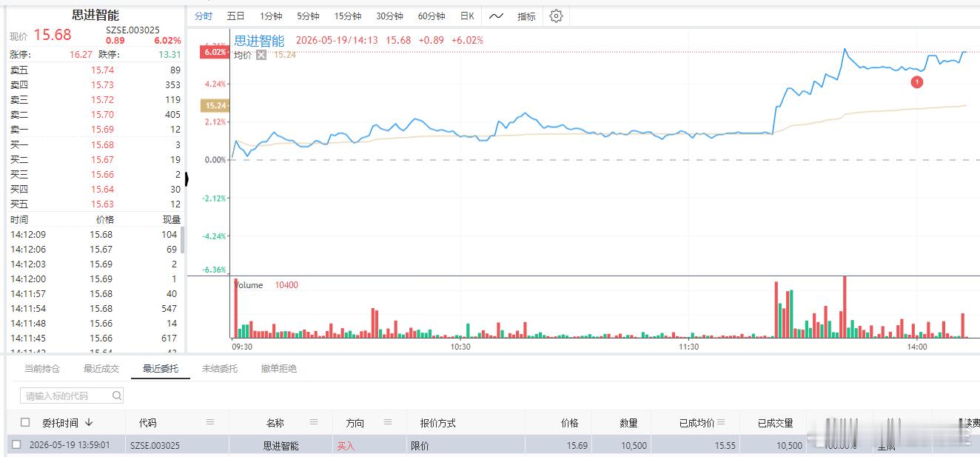Select the 日K chart tab
The image size is (980, 457).
point(467,16)
